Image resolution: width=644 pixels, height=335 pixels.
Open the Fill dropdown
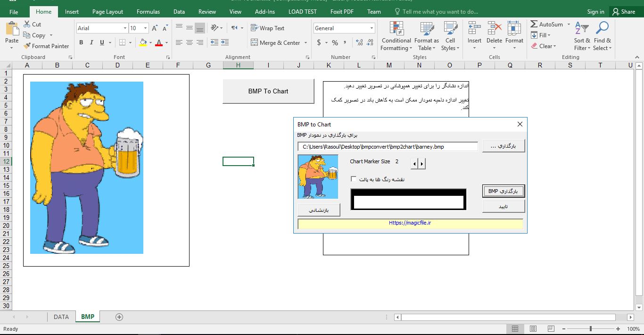pyautogui.click(x=541, y=35)
